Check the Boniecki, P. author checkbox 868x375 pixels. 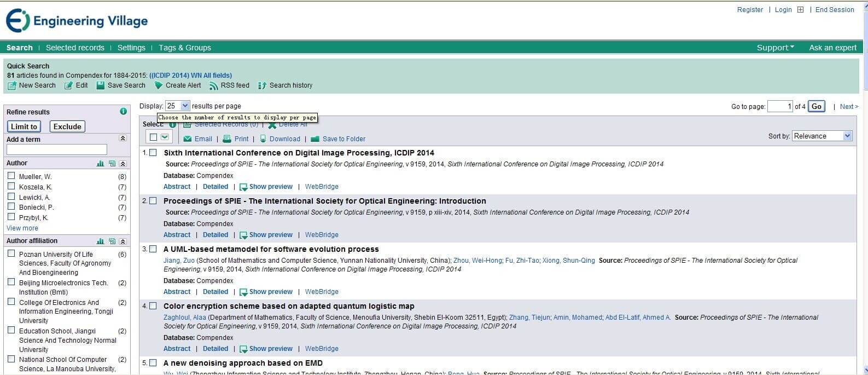tap(11, 206)
